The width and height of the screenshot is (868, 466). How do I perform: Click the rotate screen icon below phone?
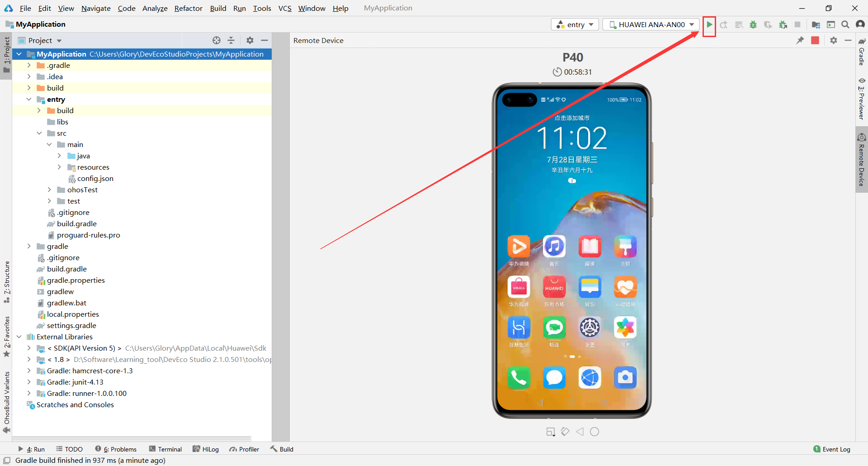[x=565, y=432]
